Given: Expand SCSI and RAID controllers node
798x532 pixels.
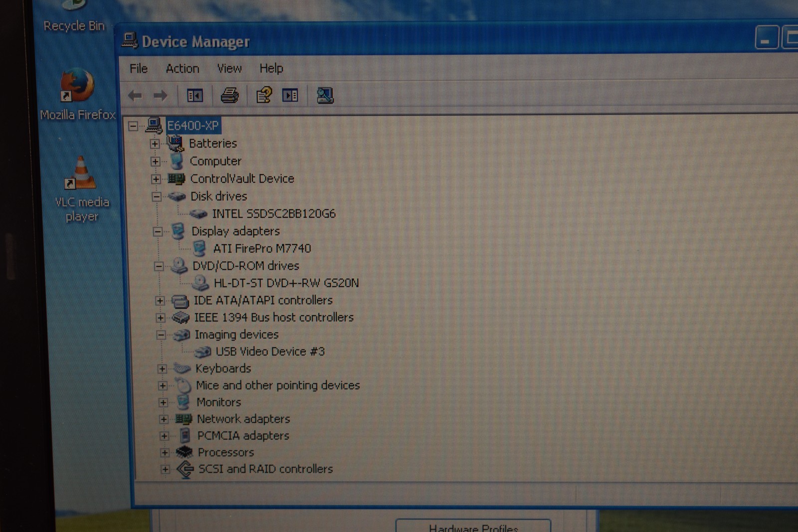Looking at the screenshot, I should (165, 469).
